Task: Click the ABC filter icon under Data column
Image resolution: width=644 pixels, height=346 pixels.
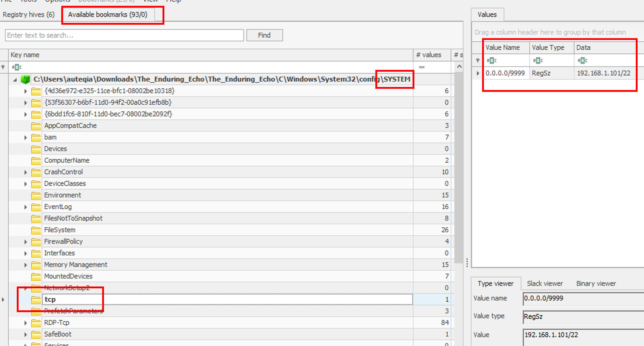Action: 582,60
